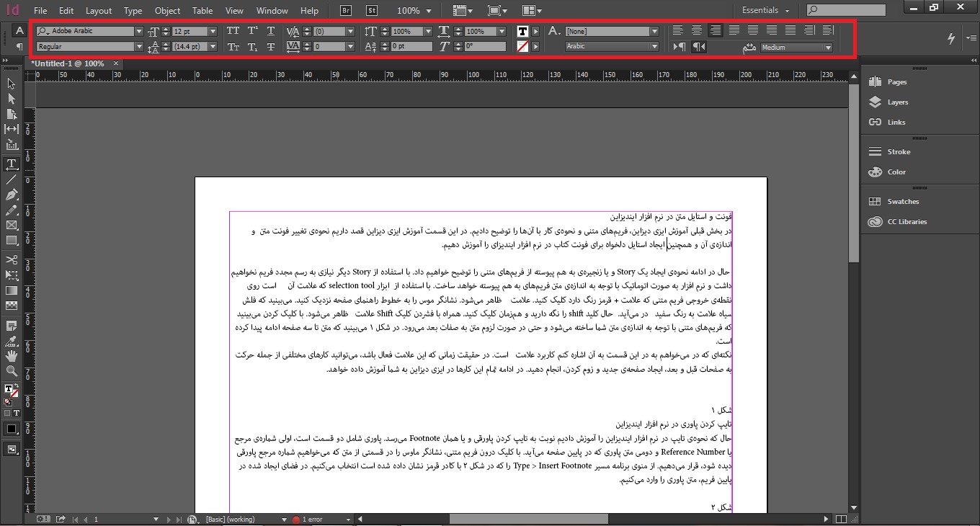Viewport: 980px width, 526px height.
Task: Apply All Caps formatting
Action: (233, 31)
